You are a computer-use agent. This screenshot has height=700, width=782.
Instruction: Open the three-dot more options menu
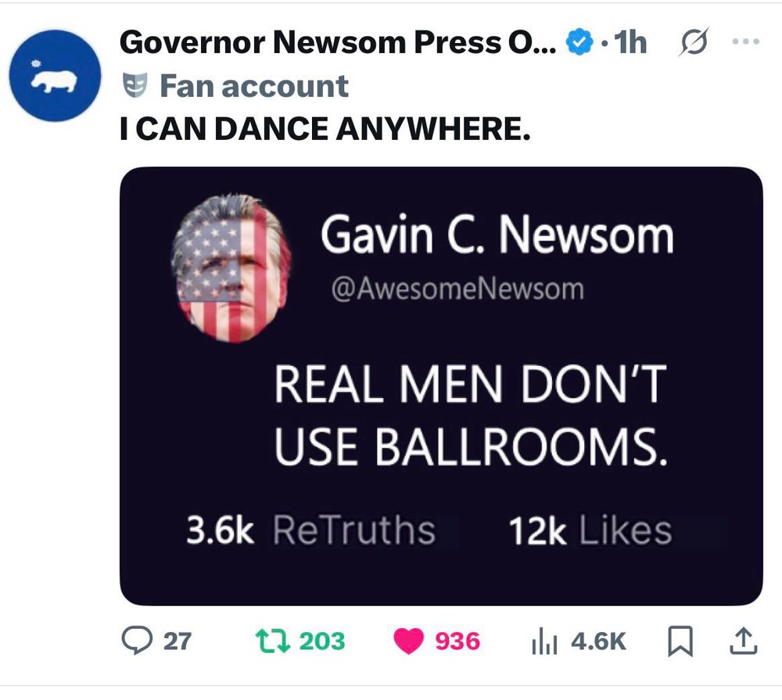click(746, 42)
